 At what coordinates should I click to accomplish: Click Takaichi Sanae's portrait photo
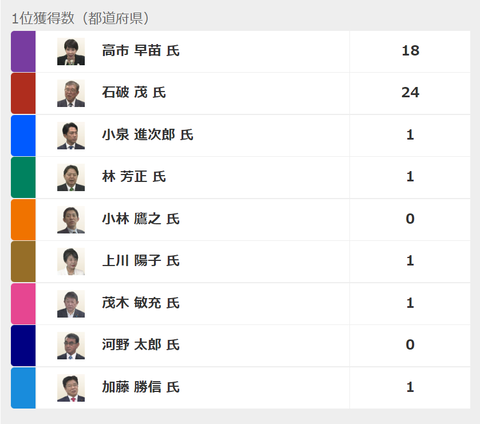click(71, 52)
